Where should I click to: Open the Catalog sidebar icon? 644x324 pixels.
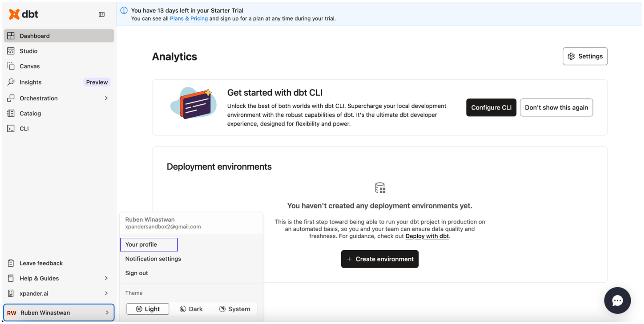pyautogui.click(x=11, y=113)
